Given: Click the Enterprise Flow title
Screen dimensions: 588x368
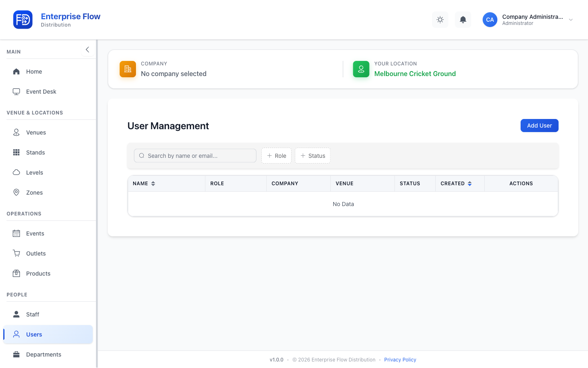Looking at the screenshot, I should 71,16.
